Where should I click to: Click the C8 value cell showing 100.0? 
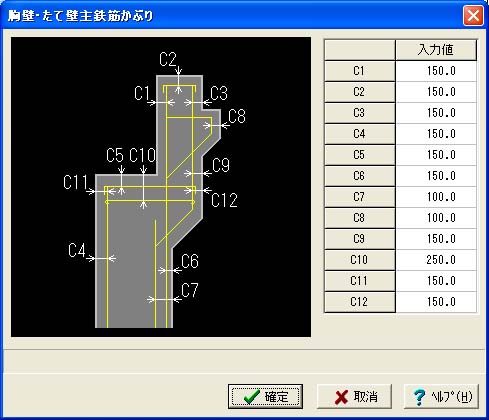(x=436, y=218)
